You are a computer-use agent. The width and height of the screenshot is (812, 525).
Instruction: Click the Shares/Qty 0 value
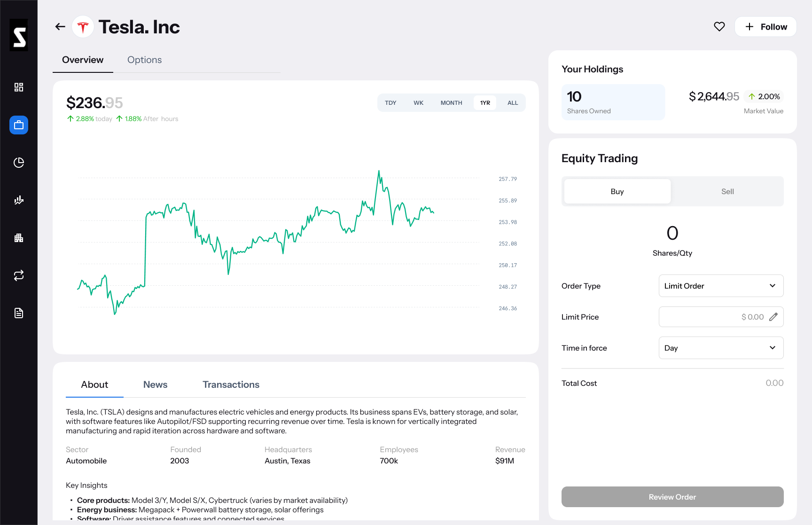[672, 233]
